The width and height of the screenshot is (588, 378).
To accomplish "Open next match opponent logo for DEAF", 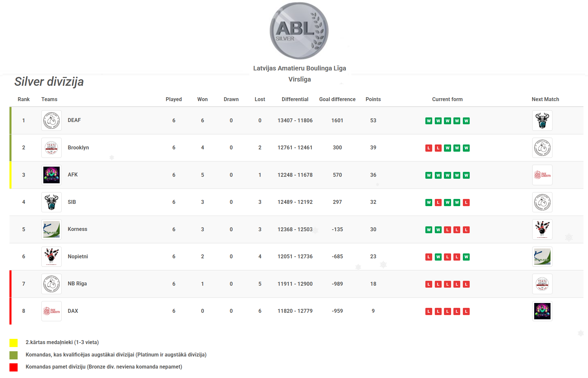I will [542, 120].
